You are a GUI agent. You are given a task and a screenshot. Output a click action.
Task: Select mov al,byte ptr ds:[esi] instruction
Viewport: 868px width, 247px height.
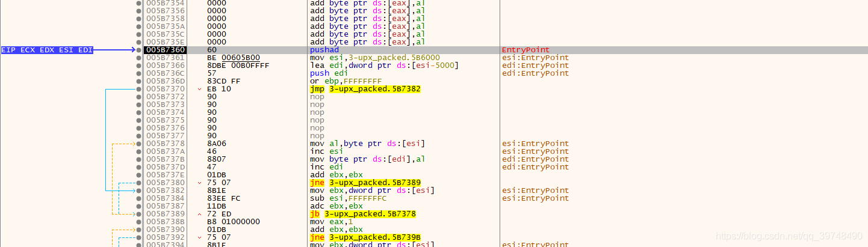pyautogui.click(x=367, y=144)
